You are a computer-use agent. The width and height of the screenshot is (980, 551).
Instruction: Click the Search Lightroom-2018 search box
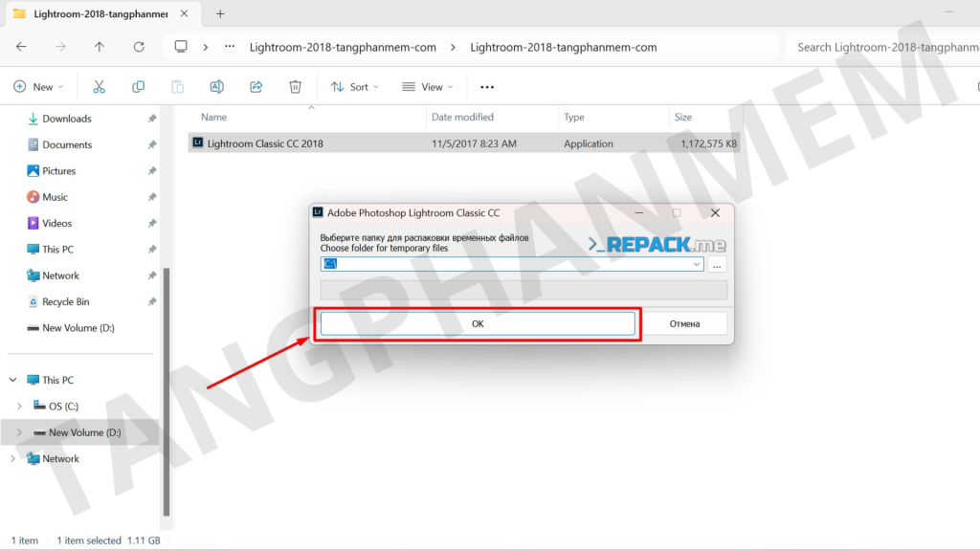click(883, 47)
